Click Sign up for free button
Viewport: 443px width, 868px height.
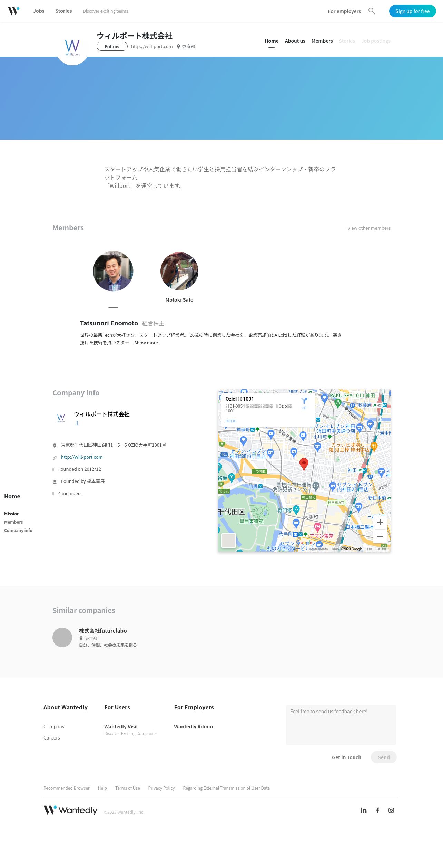[412, 11]
